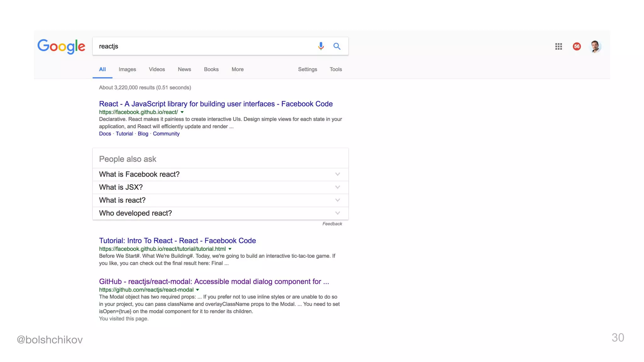The width and height of the screenshot is (644, 362).
Task: Click the Google logo
Action: click(61, 47)
